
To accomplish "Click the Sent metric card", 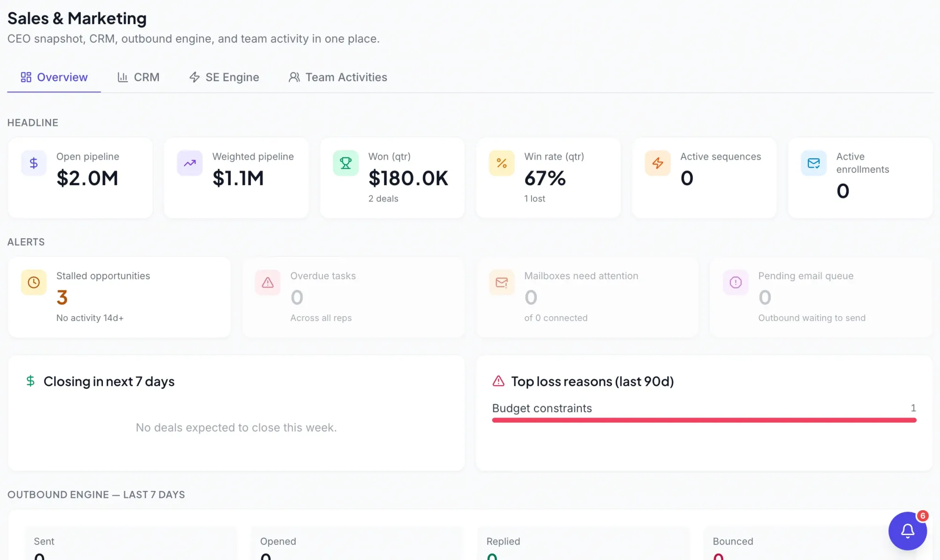I will (x=131, y=544).
